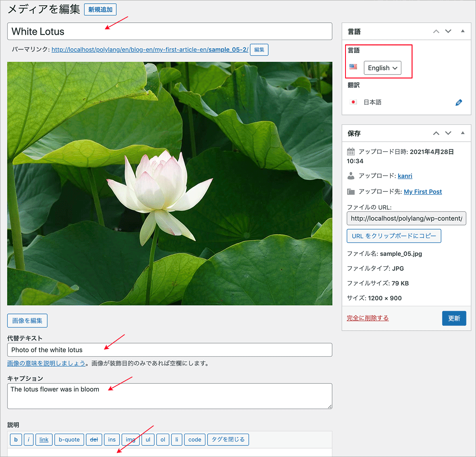Click the 更新 update button

point(454,318)
